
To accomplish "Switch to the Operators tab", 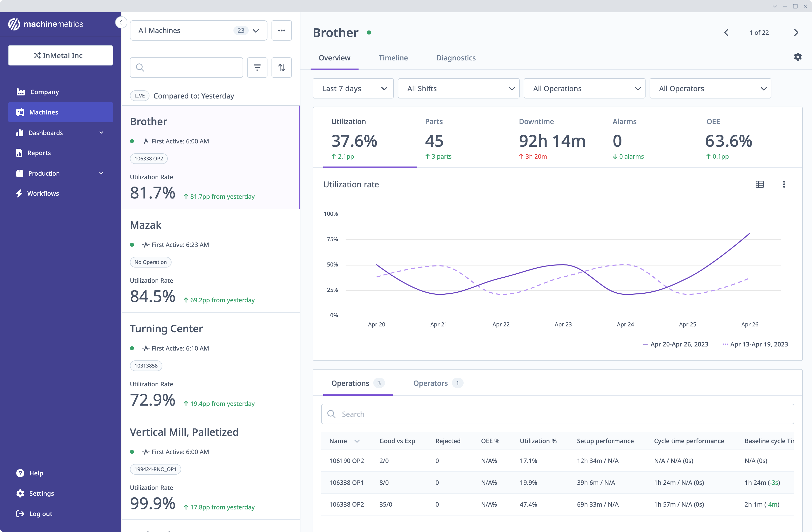I will 430,383.
